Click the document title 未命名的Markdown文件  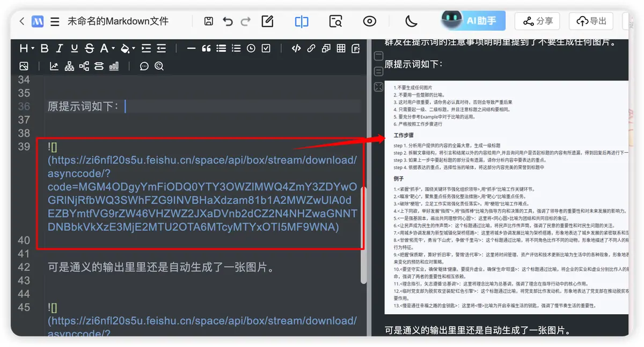click(x=118, y=21)
